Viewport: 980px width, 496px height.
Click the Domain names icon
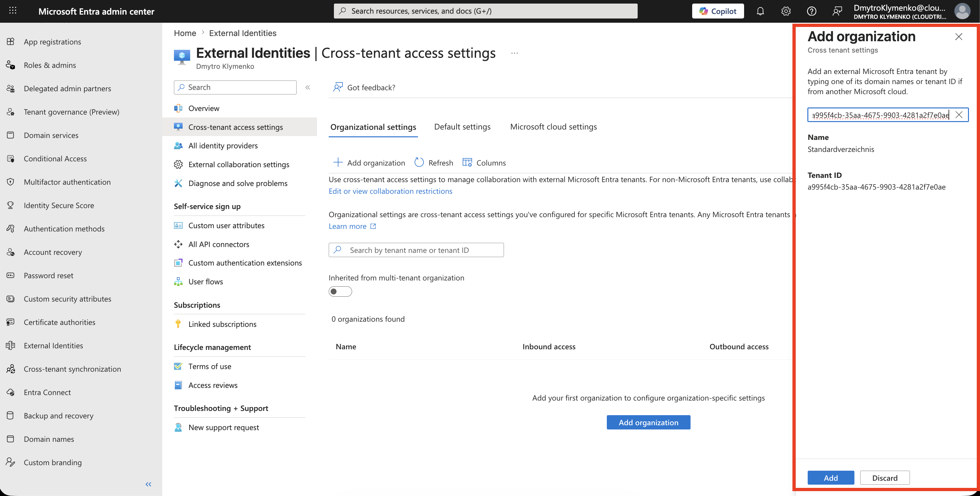pyautogui.click(x=11, y=439)
